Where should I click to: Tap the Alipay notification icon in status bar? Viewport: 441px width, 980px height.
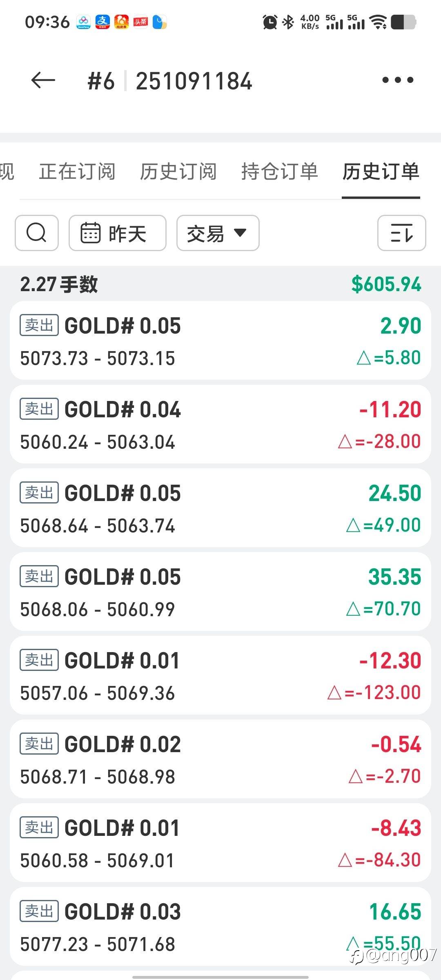pyautogui.click(x=102, y=22)
